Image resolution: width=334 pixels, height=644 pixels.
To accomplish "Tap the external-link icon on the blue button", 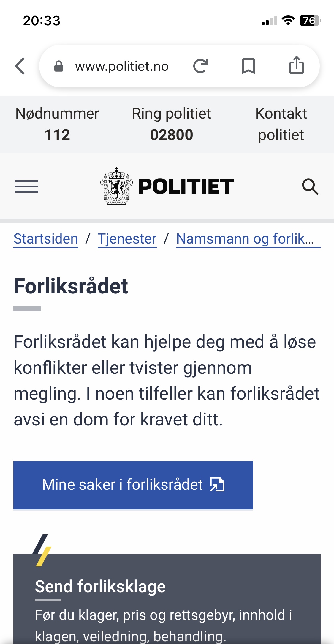I will click(x=217, y=485).
